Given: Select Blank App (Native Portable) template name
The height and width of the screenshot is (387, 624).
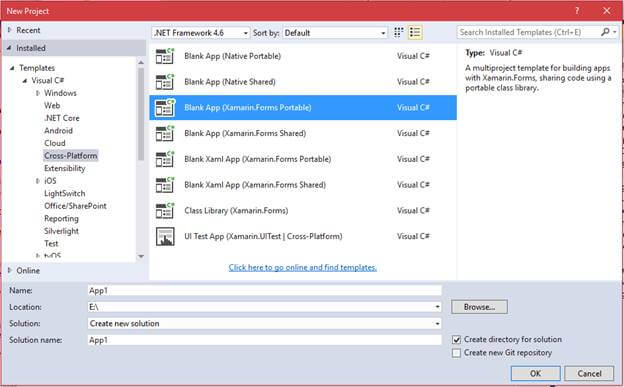Looking at the screenshot, I should (x=232, y=56).
